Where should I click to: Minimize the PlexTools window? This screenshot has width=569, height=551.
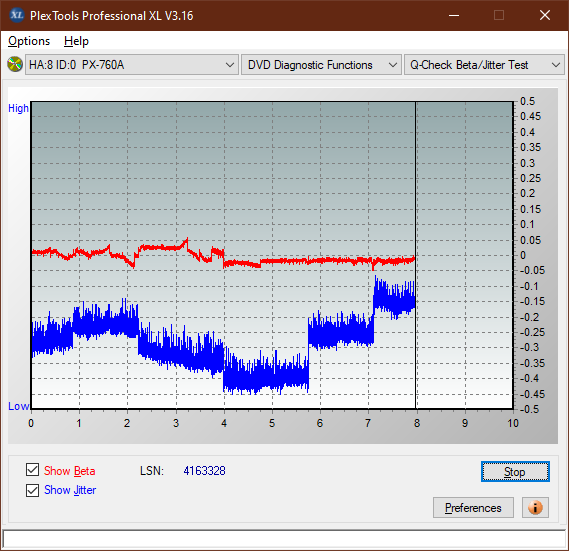[x=454, y=15]
